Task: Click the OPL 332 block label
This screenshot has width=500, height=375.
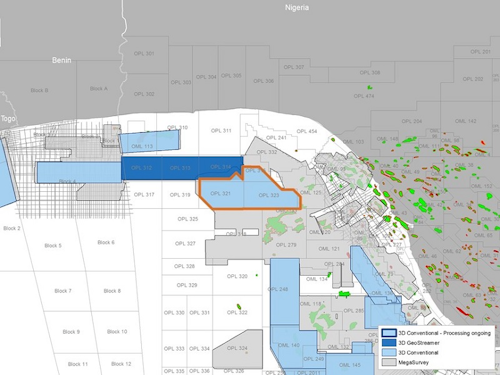Action: [267, 152]
